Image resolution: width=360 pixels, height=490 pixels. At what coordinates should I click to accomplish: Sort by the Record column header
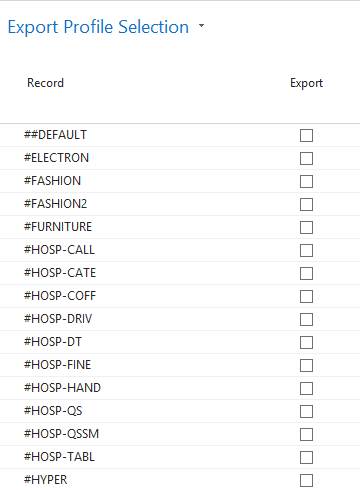click(x=45, y=83)
